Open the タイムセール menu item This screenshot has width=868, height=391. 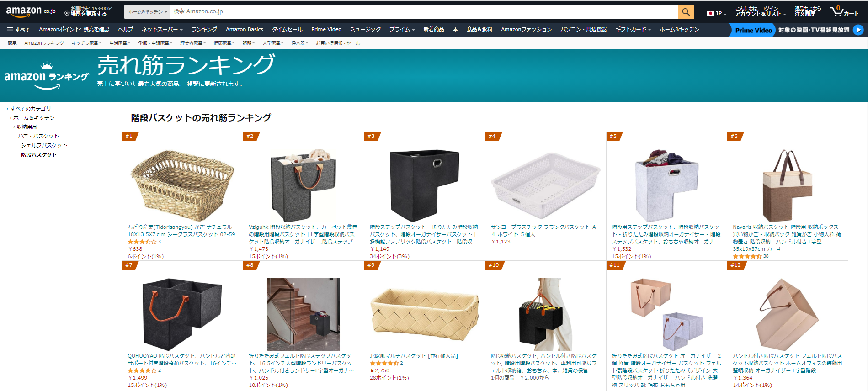pos(287,30)
